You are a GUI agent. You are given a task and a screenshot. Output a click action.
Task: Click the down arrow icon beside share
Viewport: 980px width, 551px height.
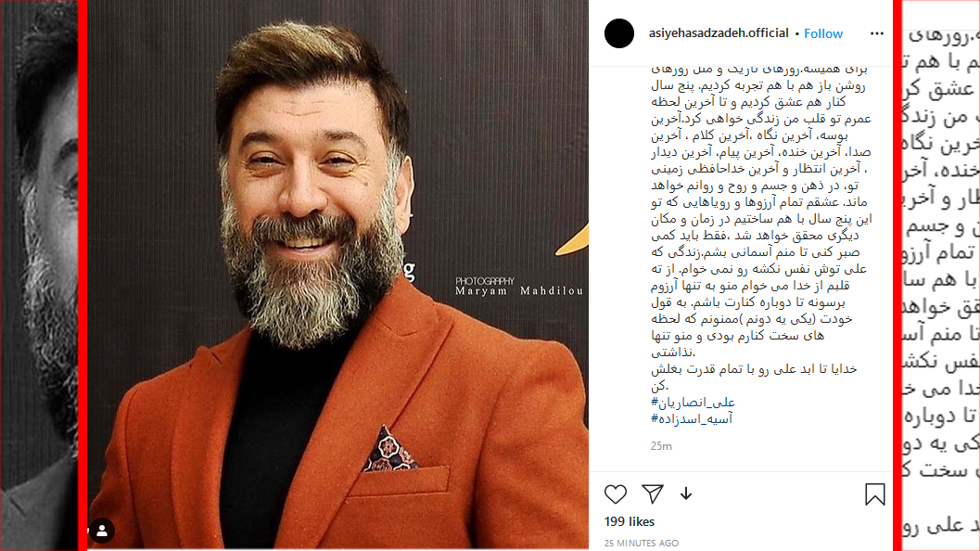pos(686,494)
